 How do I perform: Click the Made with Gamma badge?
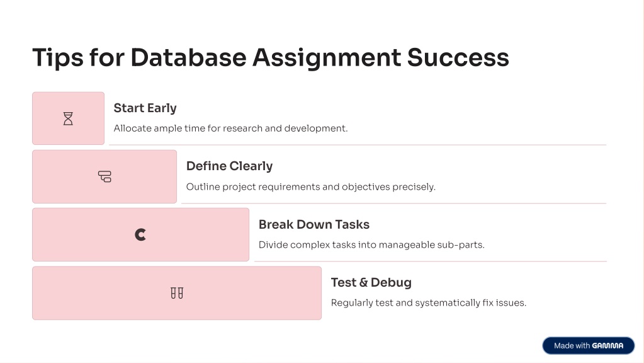click(x=589, y=346)
